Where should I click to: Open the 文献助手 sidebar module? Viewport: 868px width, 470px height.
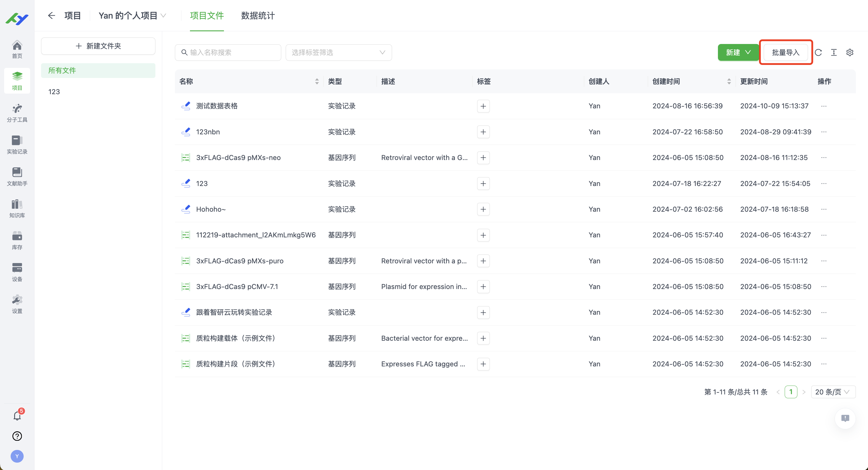pos(17,177)
